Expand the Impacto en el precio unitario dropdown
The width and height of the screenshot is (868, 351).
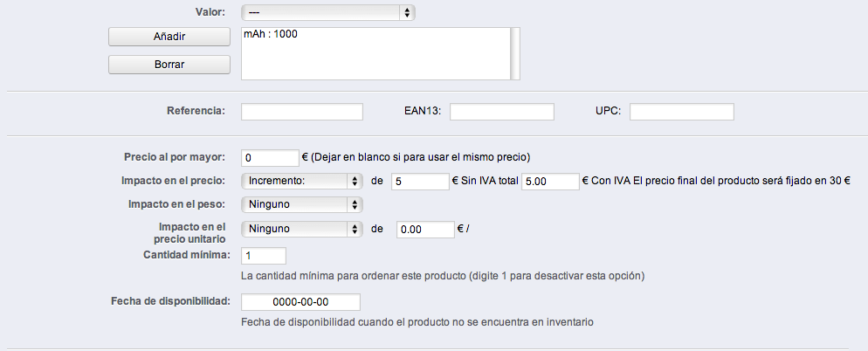(301, 229)
